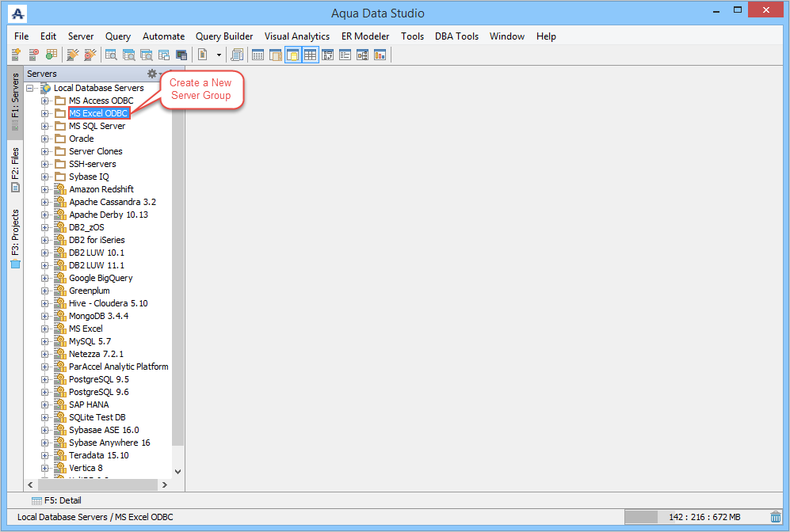Click the F5: Detail table icon
The image size is (790, 532).
point(36,501)
